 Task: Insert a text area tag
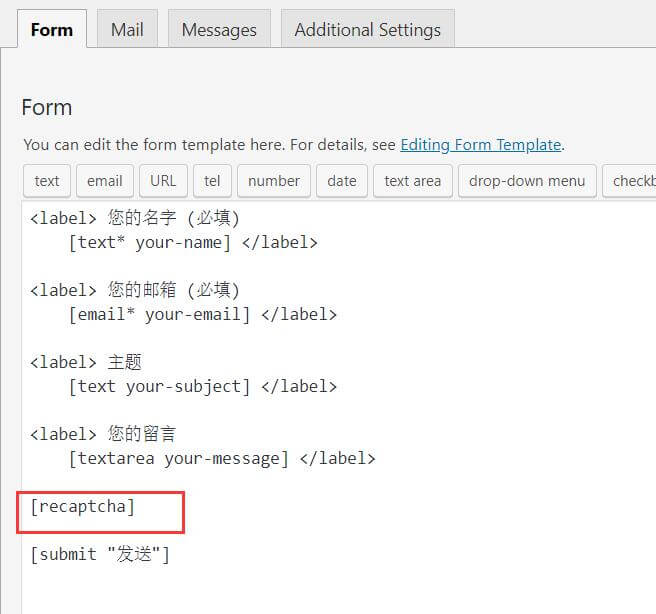pyautogui.click(x=412, y=181)
